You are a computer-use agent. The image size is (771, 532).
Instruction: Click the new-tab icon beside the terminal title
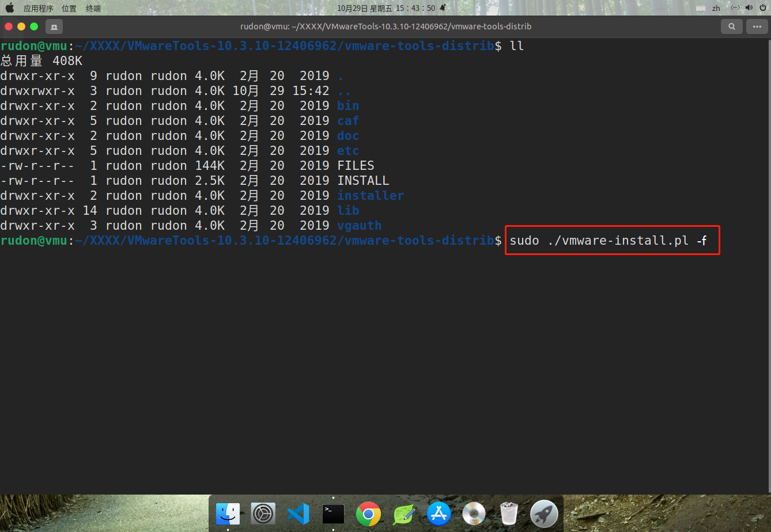click(54, 26)
